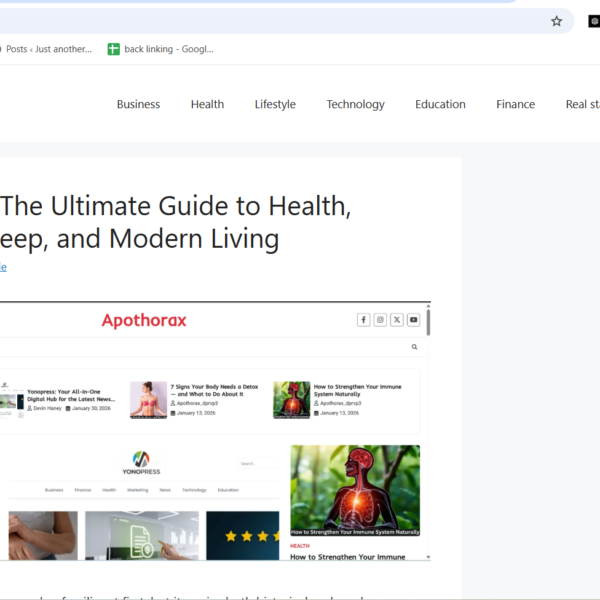This screenshot has width=600, height=600.
Task: Open the Technology section
Action: click(x=355, y=104)
